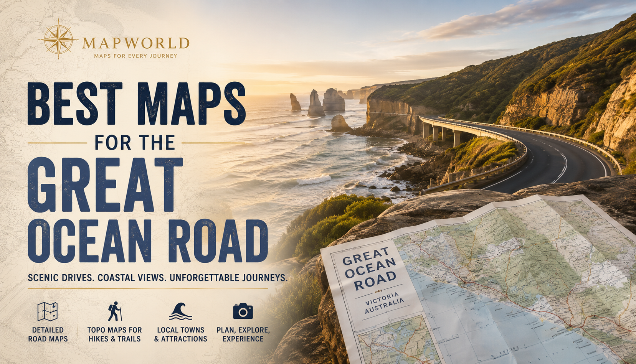Click the 'Scenic Drives. Coastal Views.' subtitle
Image resolution: width=636 pixels, height=364 pixels.
pos(158,278)
